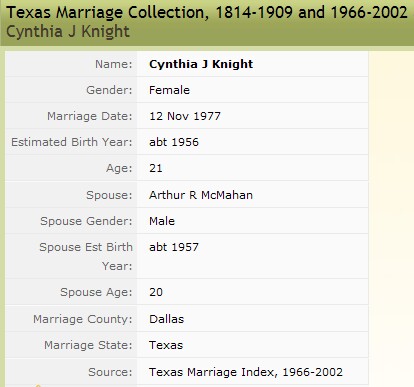Click the Marriage State value Texas
The width and height of the screenshot is (414, 387).
(166, 345)
